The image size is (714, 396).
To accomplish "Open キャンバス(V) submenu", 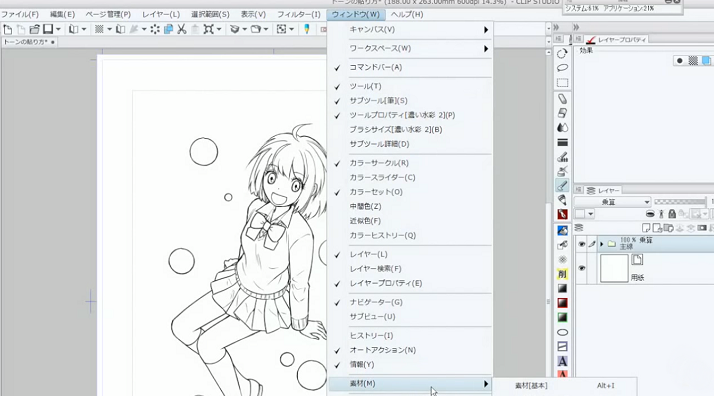I will [410, 30].
